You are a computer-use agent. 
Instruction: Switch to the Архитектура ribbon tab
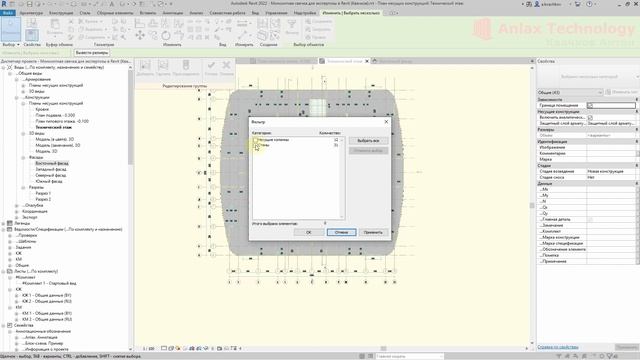pyautogui.click(x=31, y=13)
